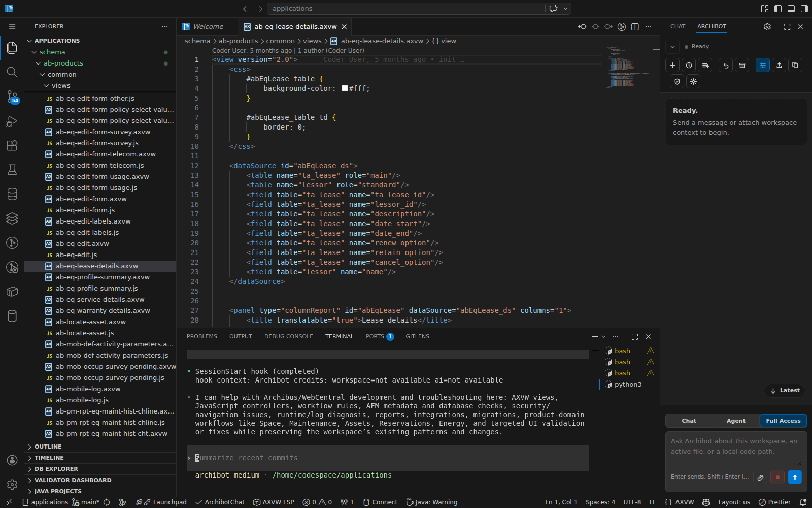Open new terminal launch profile dropdown
This screenshot has height=508, width=812.
(x=603, y=337)
